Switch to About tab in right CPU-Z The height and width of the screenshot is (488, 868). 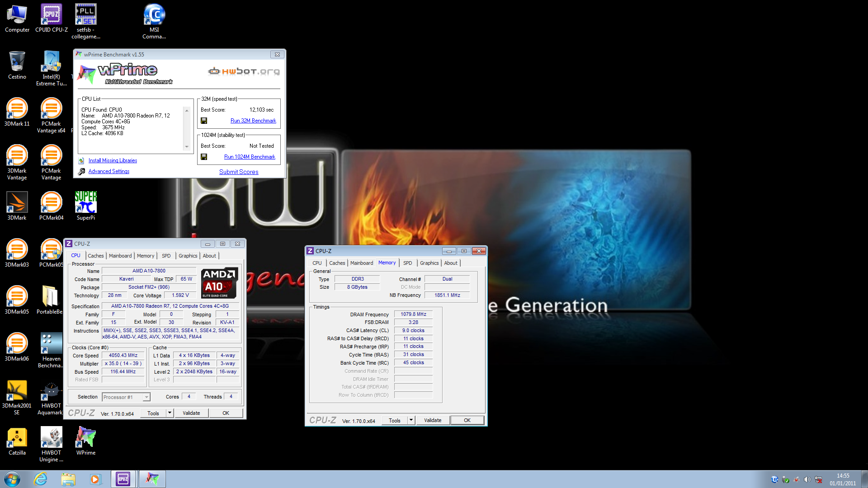[x=451, y=263]
